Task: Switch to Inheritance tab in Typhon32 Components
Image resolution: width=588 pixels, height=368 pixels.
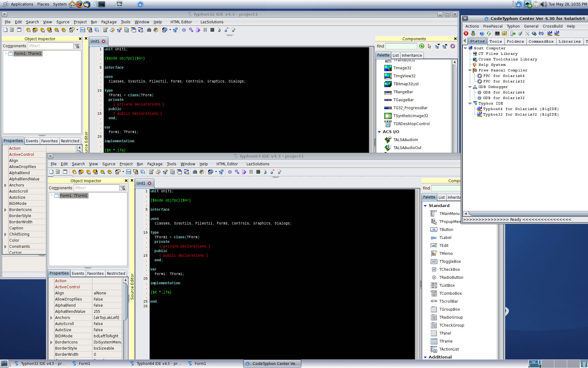Action: 412,56
